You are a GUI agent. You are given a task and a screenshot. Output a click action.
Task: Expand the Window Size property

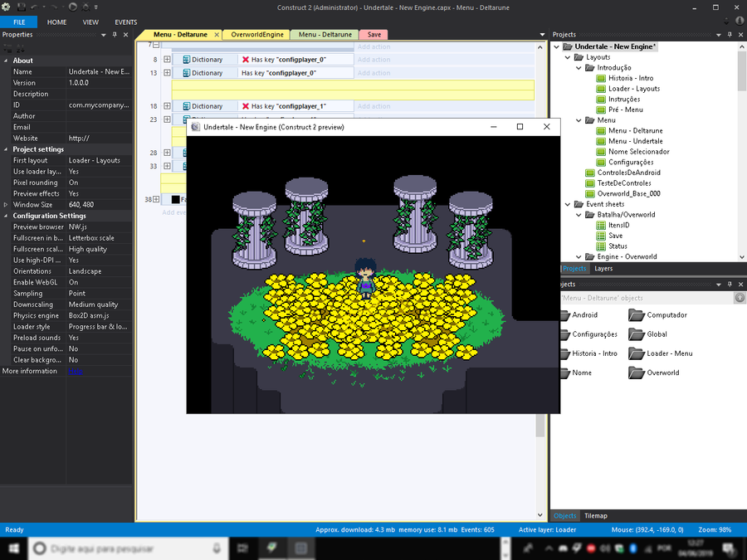[6, 205]
